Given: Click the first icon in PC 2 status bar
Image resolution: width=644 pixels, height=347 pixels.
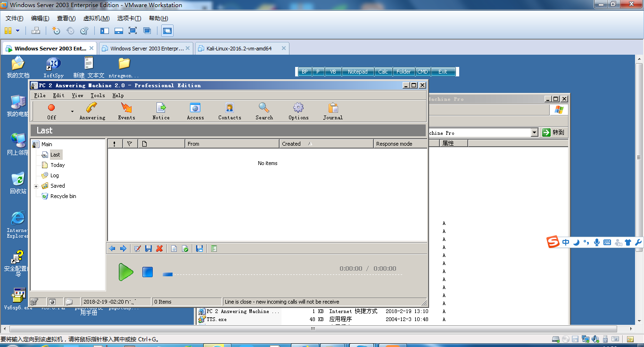Looking at the screenshot, I should click(x=34, y=302).
